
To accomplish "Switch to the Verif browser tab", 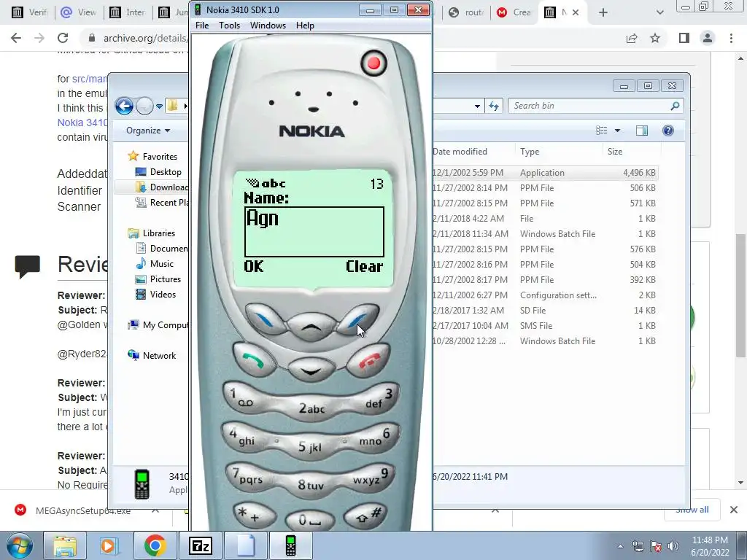I will tap(30, 12).
